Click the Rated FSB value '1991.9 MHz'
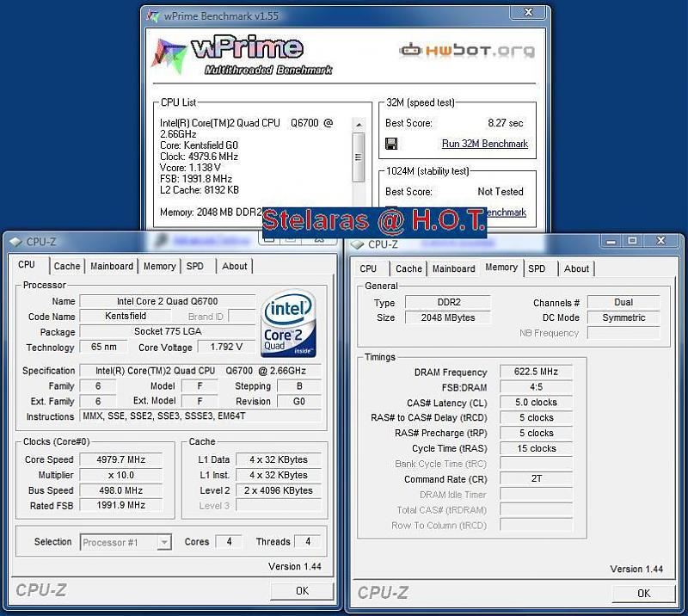This screenshot has height=616, width=688. point(120,505)
